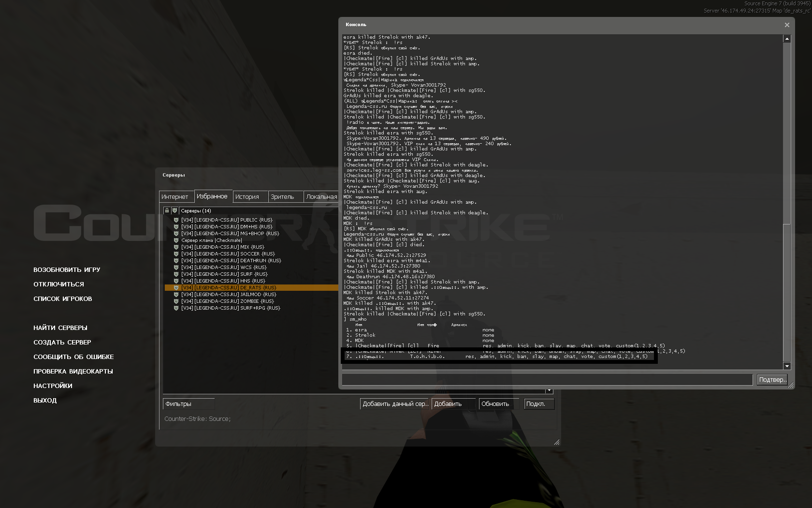This screenshot has width=812, height=508.
Task: Click the Серверы window resize grip
Action: point(557,442)
